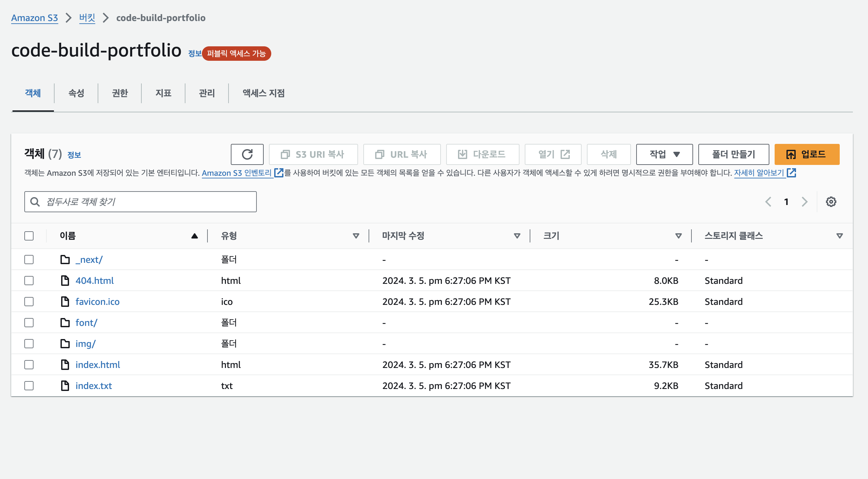Open the index.txt object link
The width and height of the screenshot is (868, 479).
pos(94,386)
